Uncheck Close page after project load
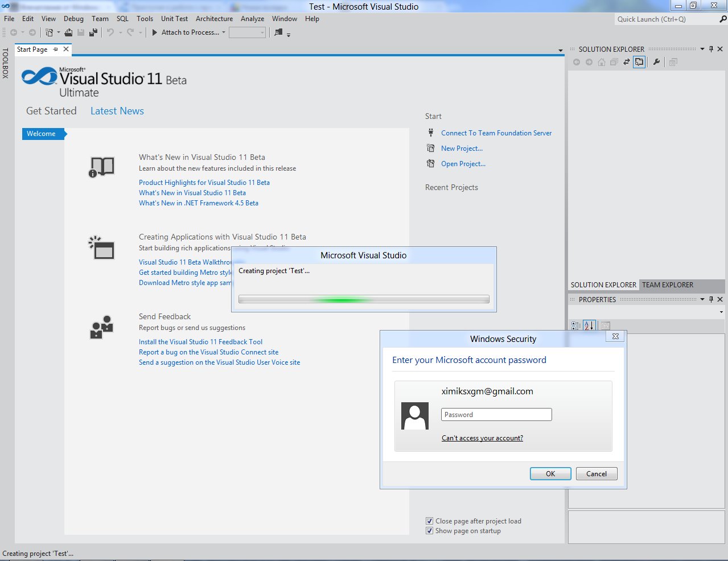This screenshot has width=728, height=561. [x=429, y=521]
